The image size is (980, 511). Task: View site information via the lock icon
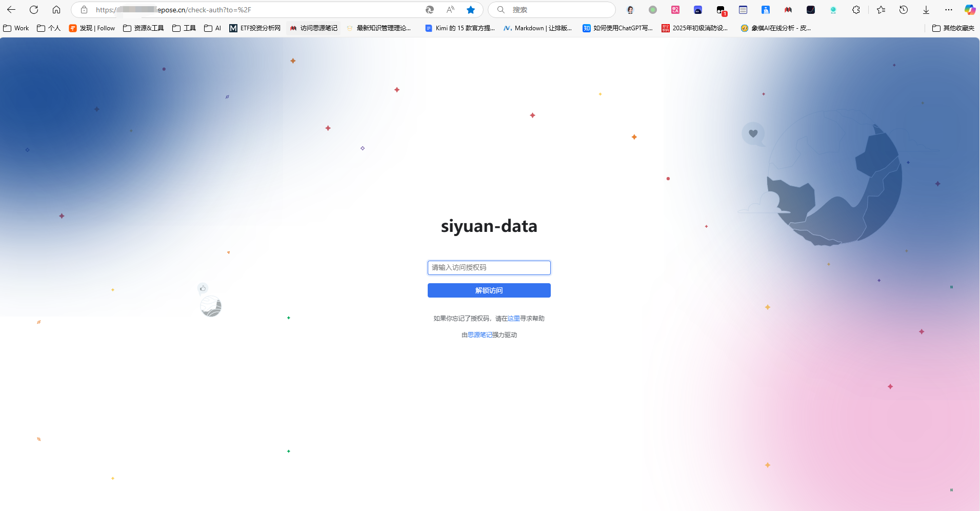84,10
